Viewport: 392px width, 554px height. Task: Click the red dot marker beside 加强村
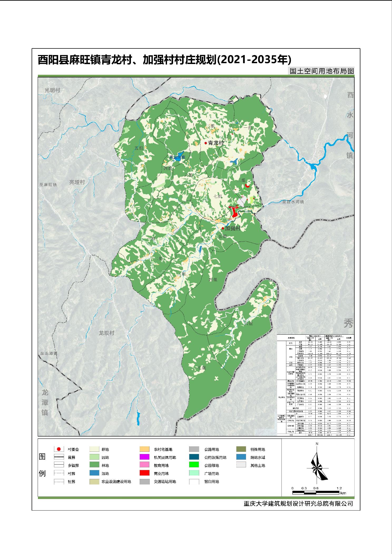(223, 228)
